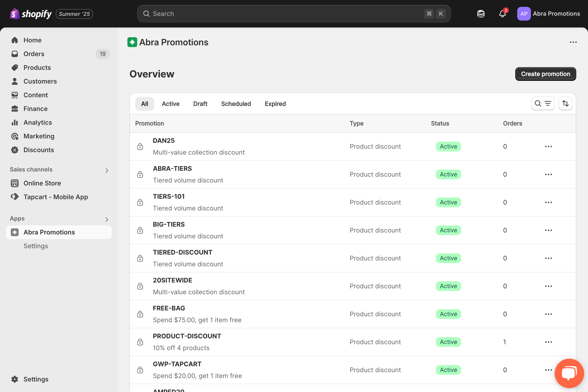
Task: Open actions menu for TIERED-DISCOUNT row
Action: tap(549, 258)
